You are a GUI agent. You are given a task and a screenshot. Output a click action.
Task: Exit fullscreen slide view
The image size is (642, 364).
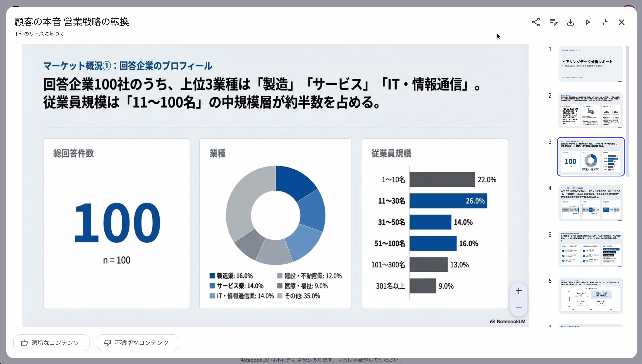click(605, 22)
